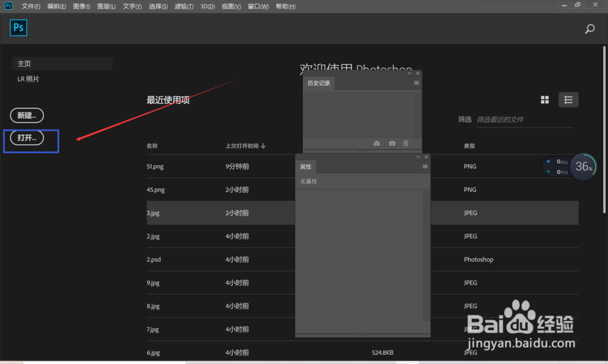Click the network speed monitor overlay
The width and height of the screenshot is (608, 364).
point(556,166)
